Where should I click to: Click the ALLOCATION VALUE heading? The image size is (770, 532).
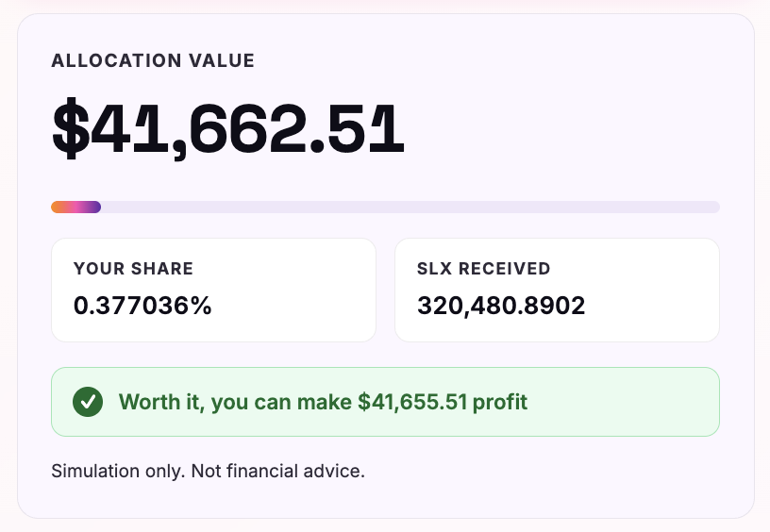click(153, 61)
